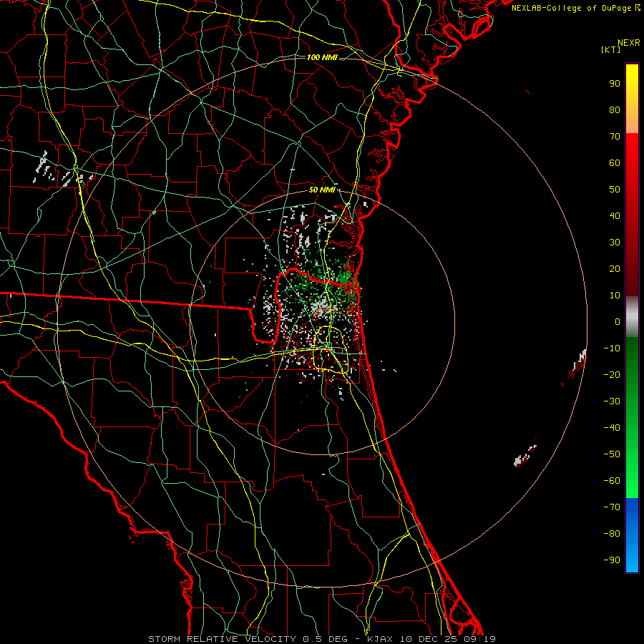The width and height of the screenshot is (644, 644).
Task: Click the 60 value on the velocity scale
Action: (x=615, y=162)
